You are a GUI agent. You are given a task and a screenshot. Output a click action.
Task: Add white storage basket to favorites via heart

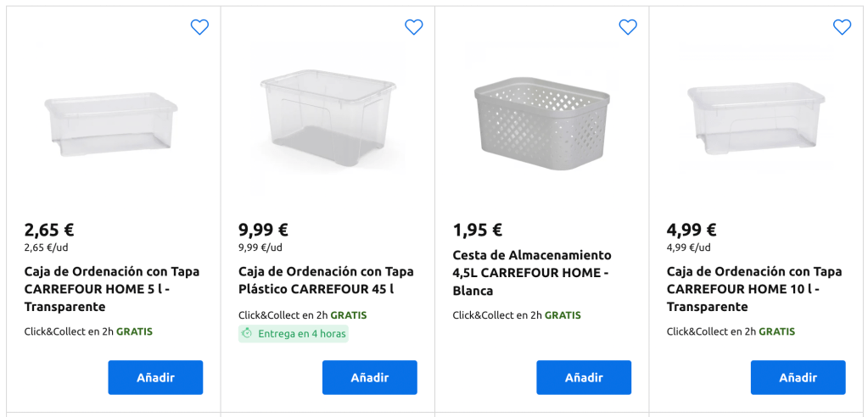[628, 27]
